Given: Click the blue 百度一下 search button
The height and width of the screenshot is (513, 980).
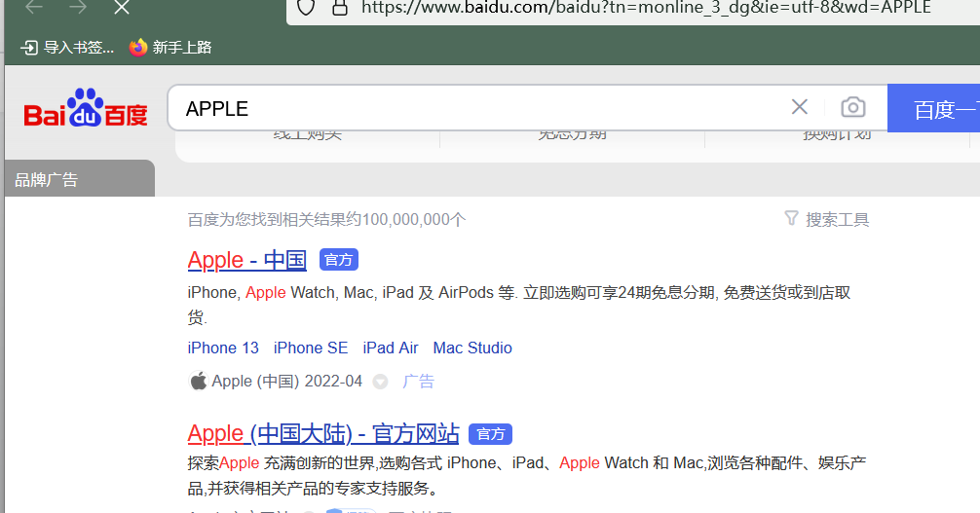Looking at the screenshot, I should pyautogui.click(x=934, y=109).
